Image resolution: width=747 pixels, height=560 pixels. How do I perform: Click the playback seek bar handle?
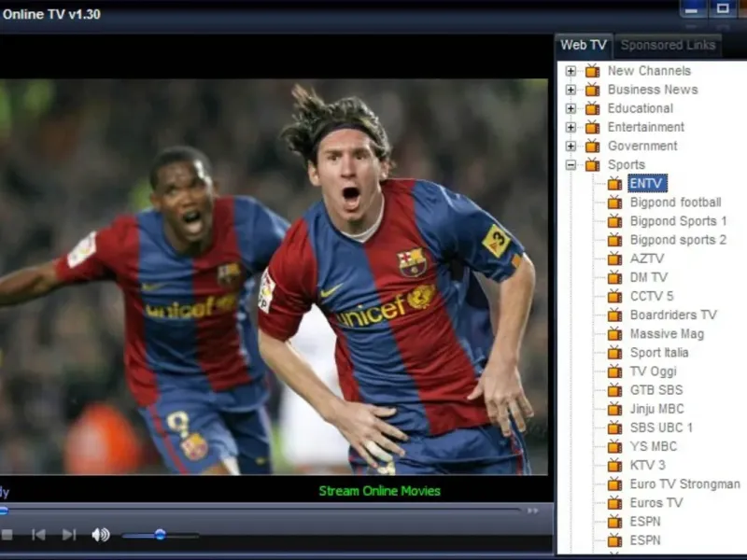click(4, 511)
